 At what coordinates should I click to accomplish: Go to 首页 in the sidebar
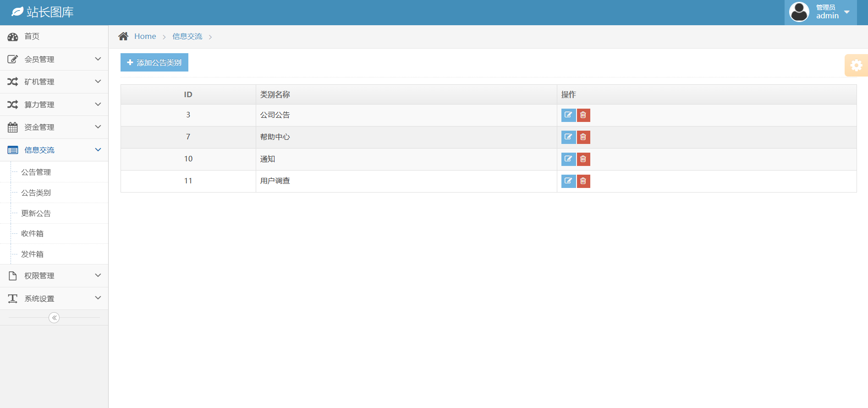(32, 37)
